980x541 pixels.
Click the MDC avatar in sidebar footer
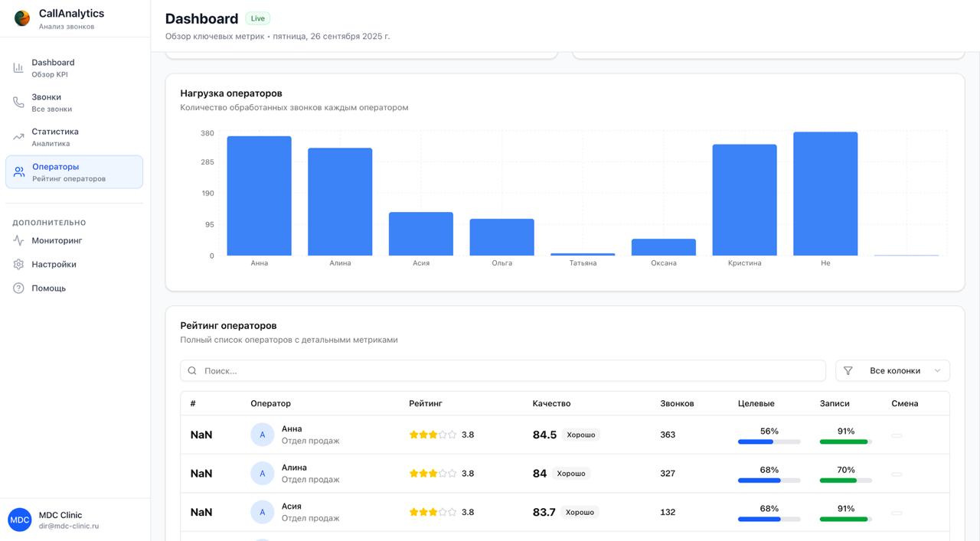click(x=20, y=520)
